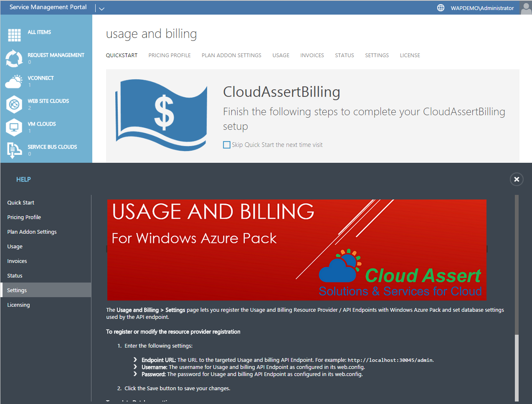Click the ALL ITEMS label
Image resolution: width=532 pixels, height=404 pixels.
point(39,32)
